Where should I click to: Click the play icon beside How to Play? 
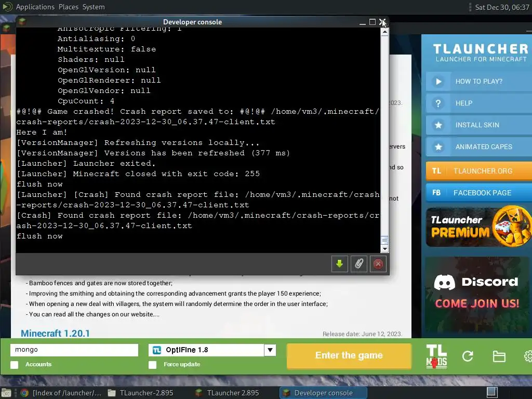click(438, 82)
